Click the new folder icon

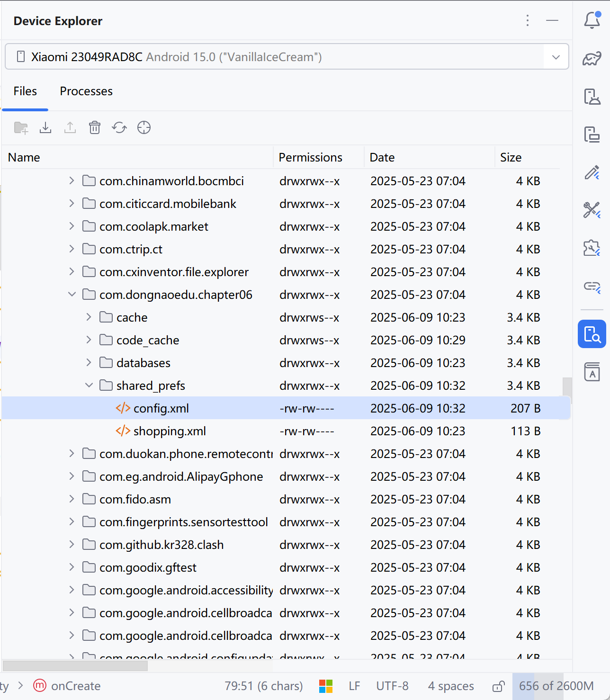pos(21,127)
